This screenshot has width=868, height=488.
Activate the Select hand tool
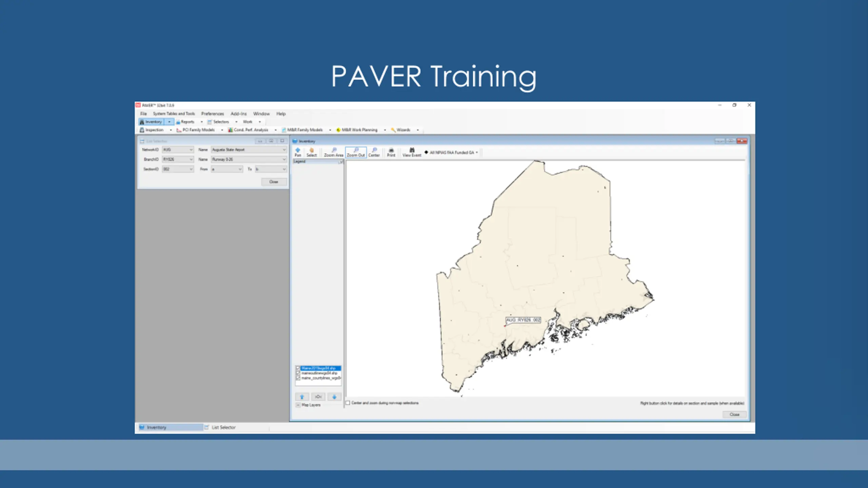click(x=312, y=152)
